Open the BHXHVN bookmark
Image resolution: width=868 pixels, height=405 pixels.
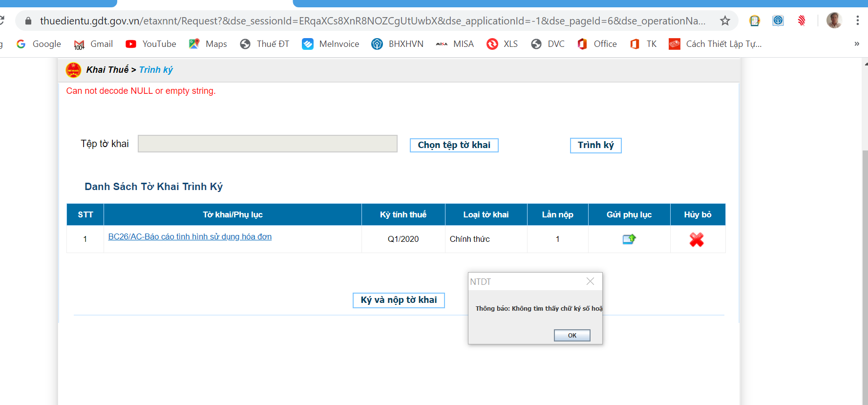397,44
